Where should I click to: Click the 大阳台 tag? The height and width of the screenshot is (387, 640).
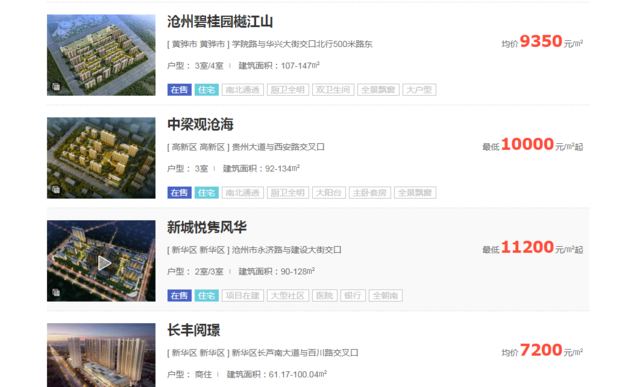click(x=329, y=193)
